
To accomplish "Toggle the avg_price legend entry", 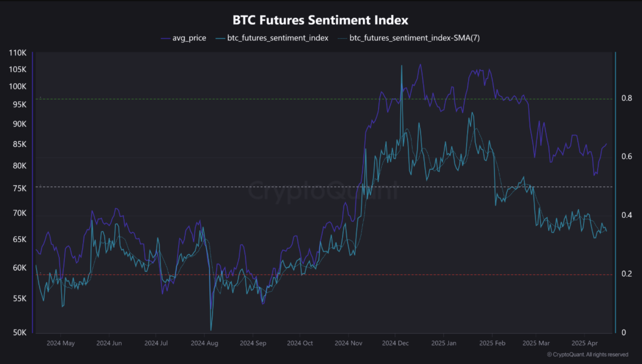I will [x=189, y=38].
